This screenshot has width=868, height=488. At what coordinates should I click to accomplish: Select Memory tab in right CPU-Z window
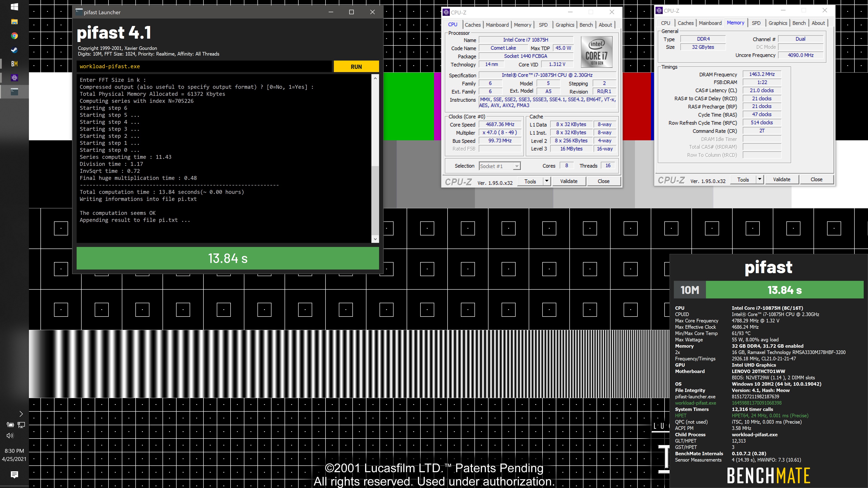[736, 23]
